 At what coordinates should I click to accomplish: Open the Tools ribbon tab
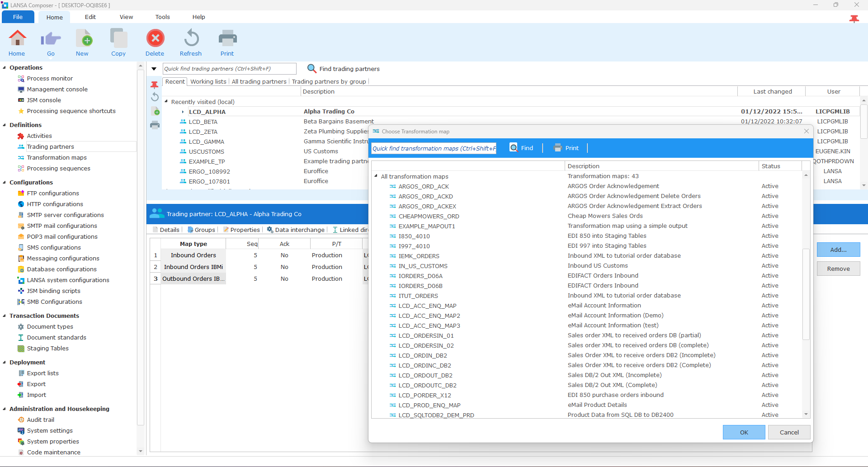(x=163, y=17)
